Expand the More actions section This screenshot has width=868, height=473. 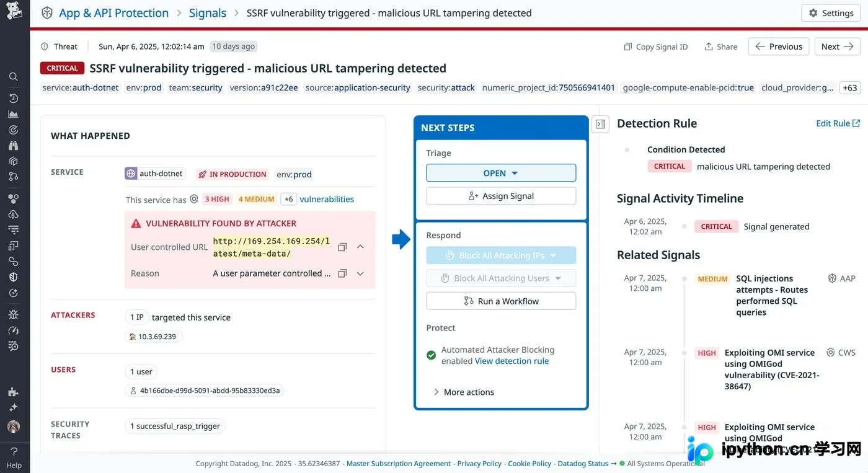pyautogui.click(x=464, y=392)
